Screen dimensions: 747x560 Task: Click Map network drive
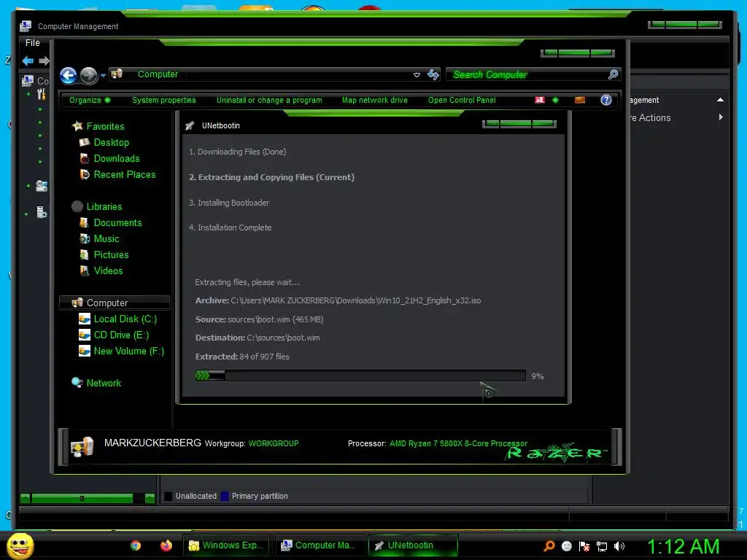[x=375, y=100]
